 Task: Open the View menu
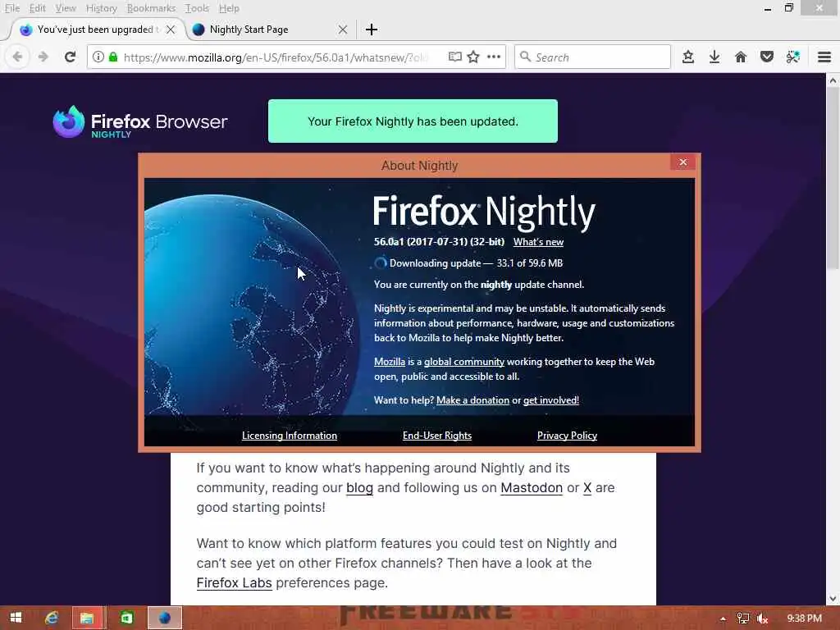[x=66, y=8]
